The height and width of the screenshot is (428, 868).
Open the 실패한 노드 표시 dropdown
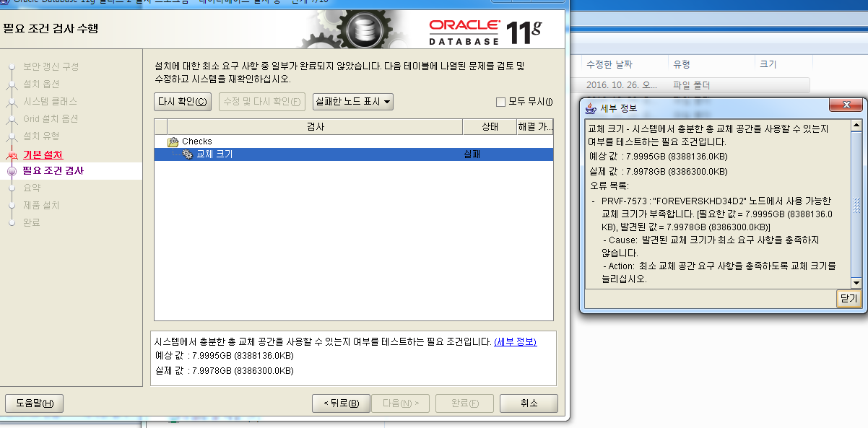(x=352, y=102)
